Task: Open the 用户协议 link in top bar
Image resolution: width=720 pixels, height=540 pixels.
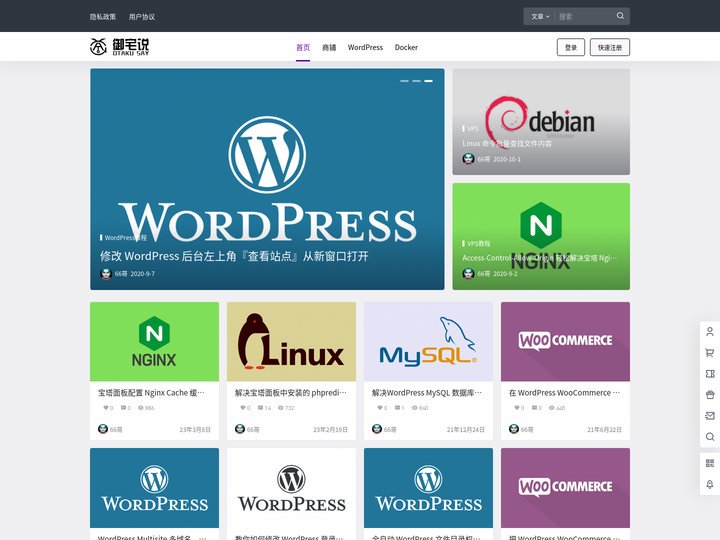Action: tap(142, 17)
